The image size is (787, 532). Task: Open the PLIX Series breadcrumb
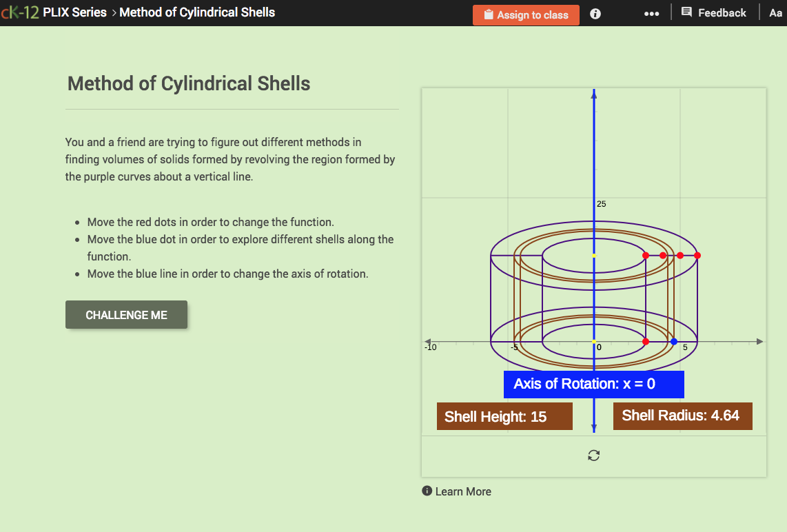coord(74,12)
